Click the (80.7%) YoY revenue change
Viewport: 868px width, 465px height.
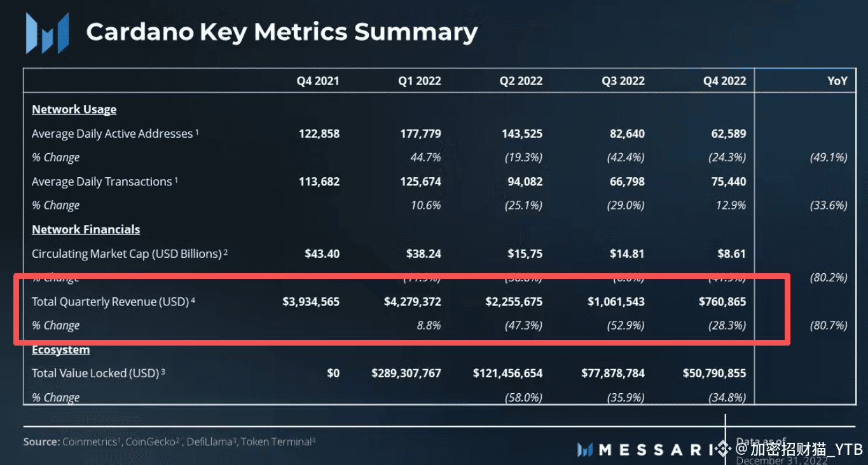point(829,325)
